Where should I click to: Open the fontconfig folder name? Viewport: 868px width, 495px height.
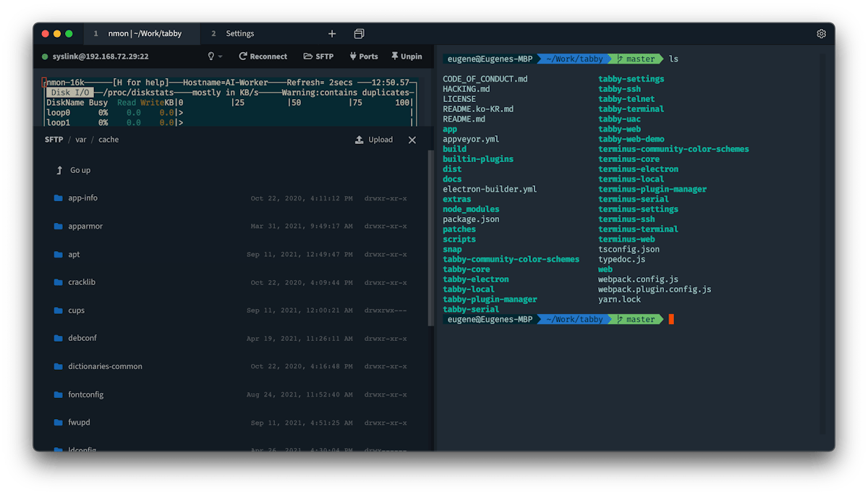tap(85, 394)
